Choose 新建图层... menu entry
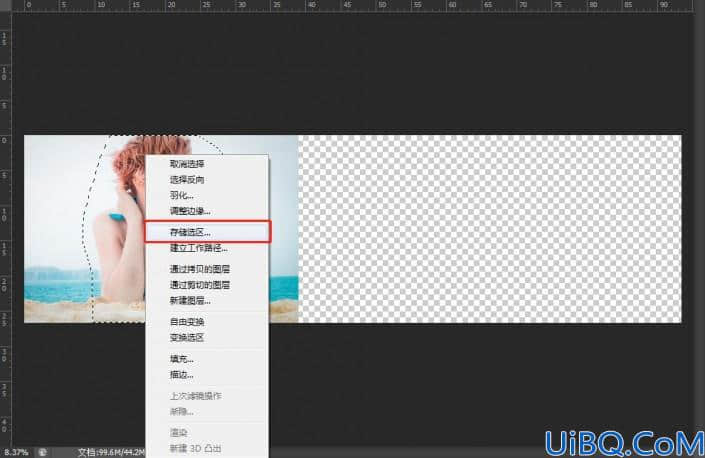This screenshot has height=458, width=705. [207, 301]
